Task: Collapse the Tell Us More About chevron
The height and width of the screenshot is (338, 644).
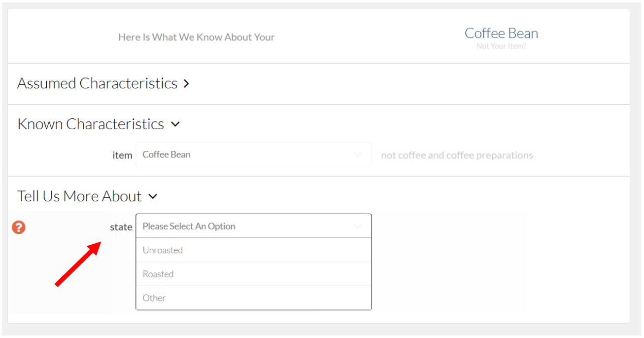Action: pos(153,196)
